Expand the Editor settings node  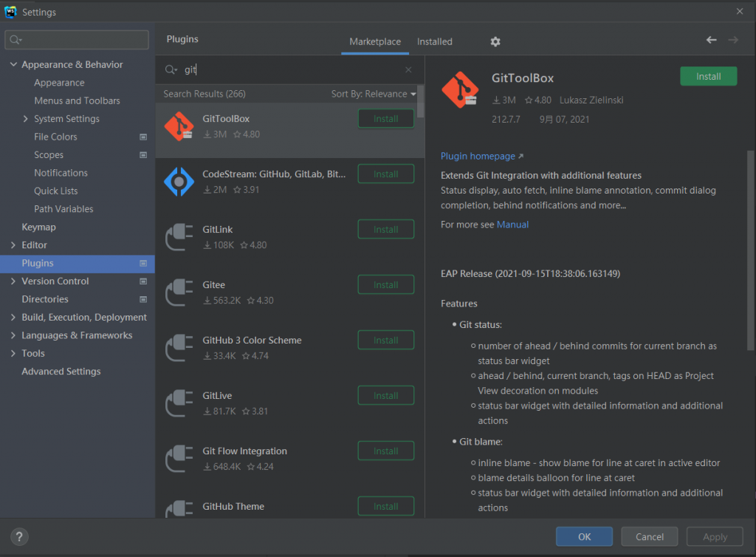[13, 245]
